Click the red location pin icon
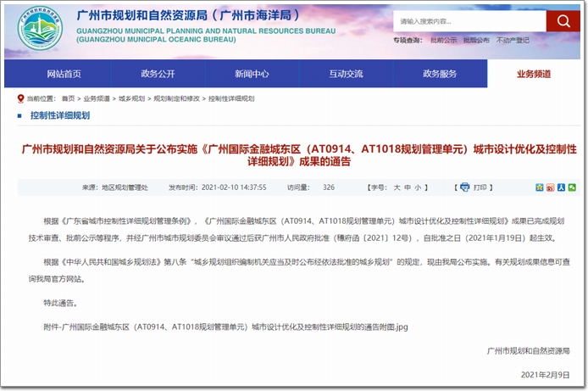 pos(20,98)
